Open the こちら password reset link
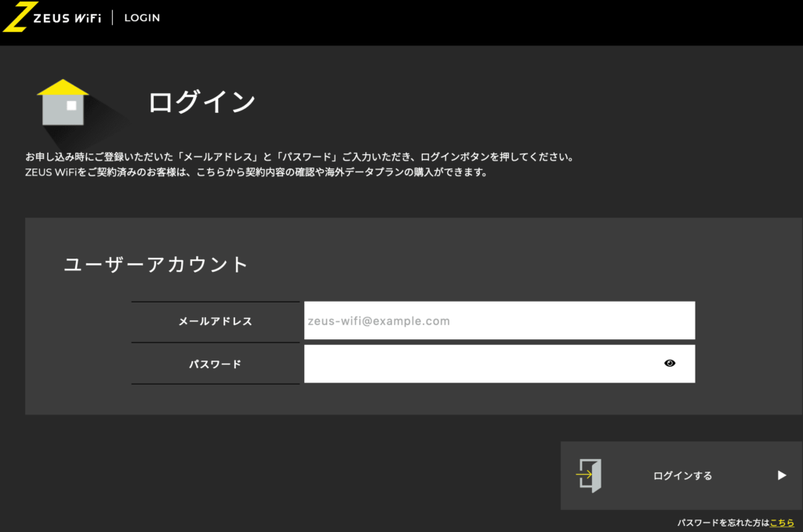The image size is (803, 532). [x=782, y=523]
